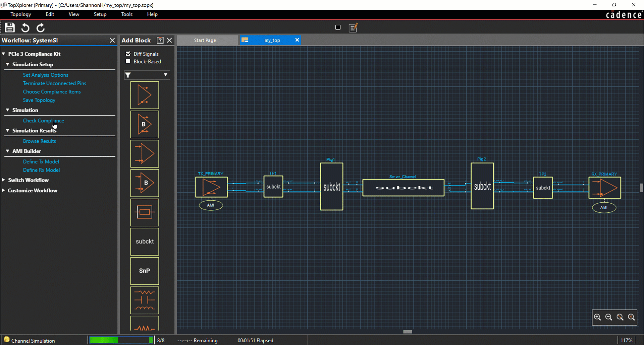Screen dimensions: 644x345
Task: Select the RLC passive components block icon
Action: pos(145,300)
